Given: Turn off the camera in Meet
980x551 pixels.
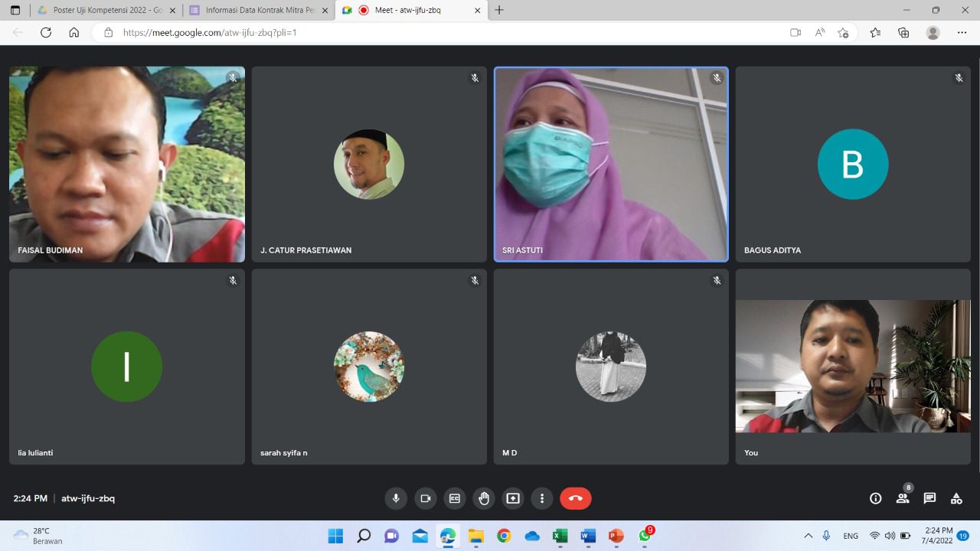Looking at the screenshot, I should 425,498.
